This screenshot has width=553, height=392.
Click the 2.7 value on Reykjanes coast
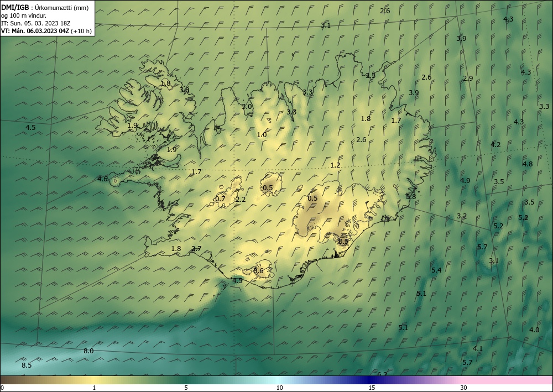click(196, 249)
